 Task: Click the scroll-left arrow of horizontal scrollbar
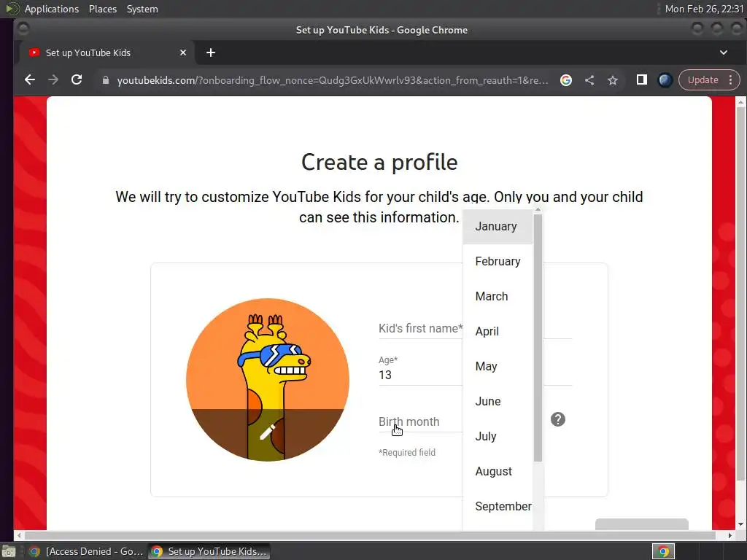tap(19, 535)
